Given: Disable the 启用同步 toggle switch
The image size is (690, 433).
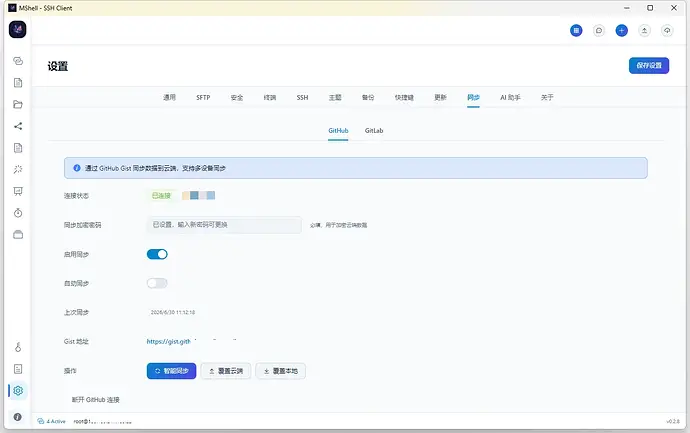Looking at the screenshot, I should tap(157, 254).
